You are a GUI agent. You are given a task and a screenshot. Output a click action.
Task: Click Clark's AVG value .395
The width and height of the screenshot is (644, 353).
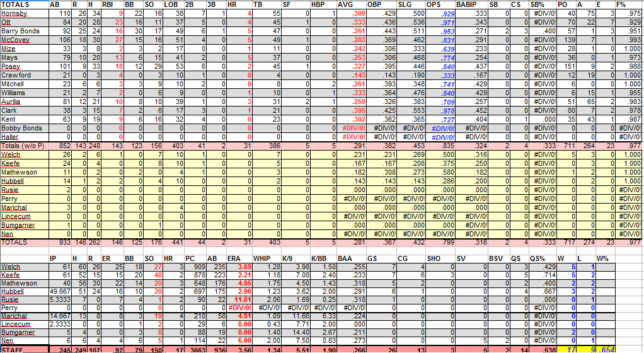tap(351, 110)
